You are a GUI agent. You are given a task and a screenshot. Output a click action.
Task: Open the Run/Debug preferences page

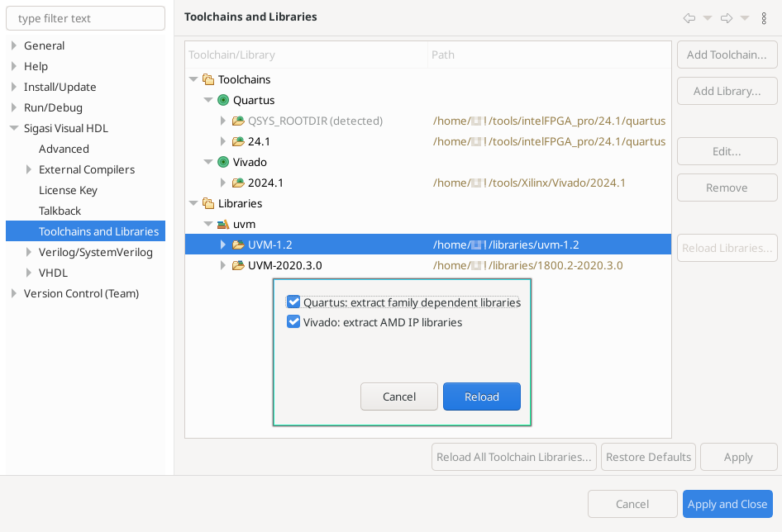pyautogui.click(x=54, y=107)
